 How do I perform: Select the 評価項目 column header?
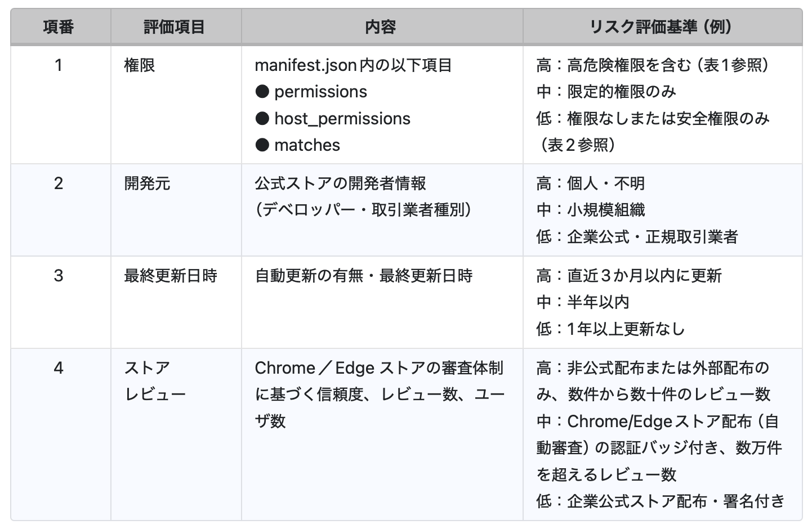pos(175,27)
